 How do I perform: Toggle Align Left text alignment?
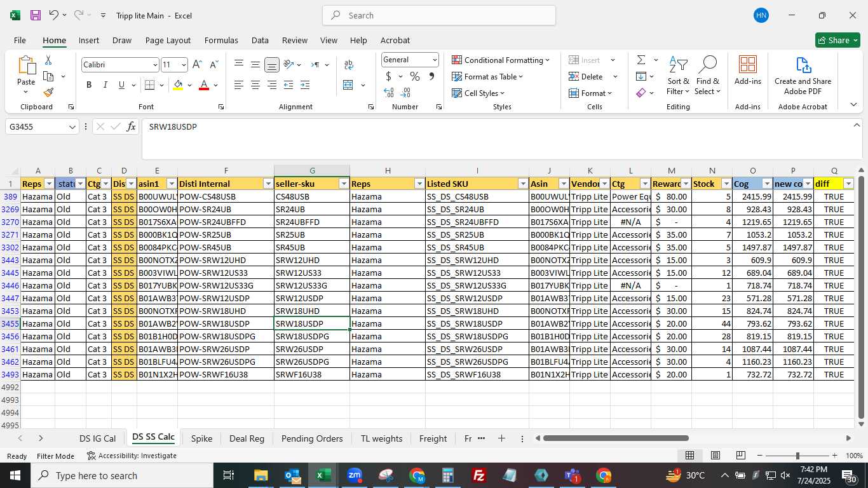[239, 85]
